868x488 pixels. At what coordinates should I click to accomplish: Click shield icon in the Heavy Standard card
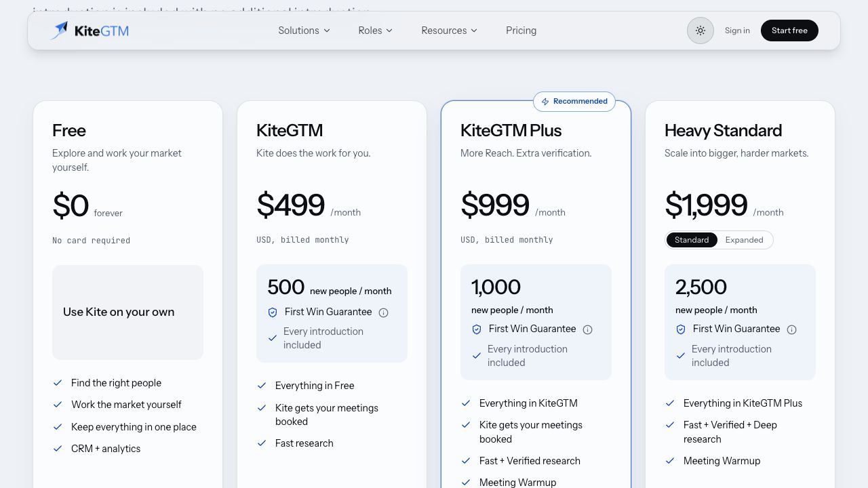click(681, 329)
